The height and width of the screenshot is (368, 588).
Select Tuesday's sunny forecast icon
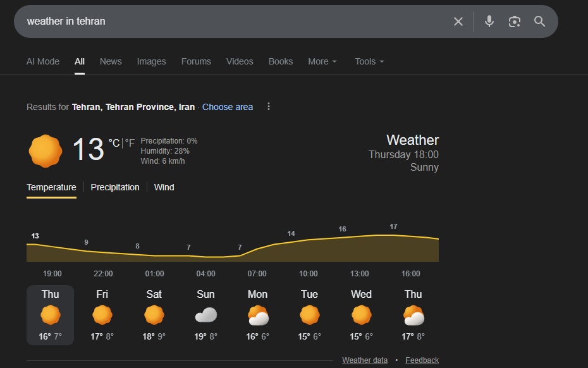click(310, 315)
